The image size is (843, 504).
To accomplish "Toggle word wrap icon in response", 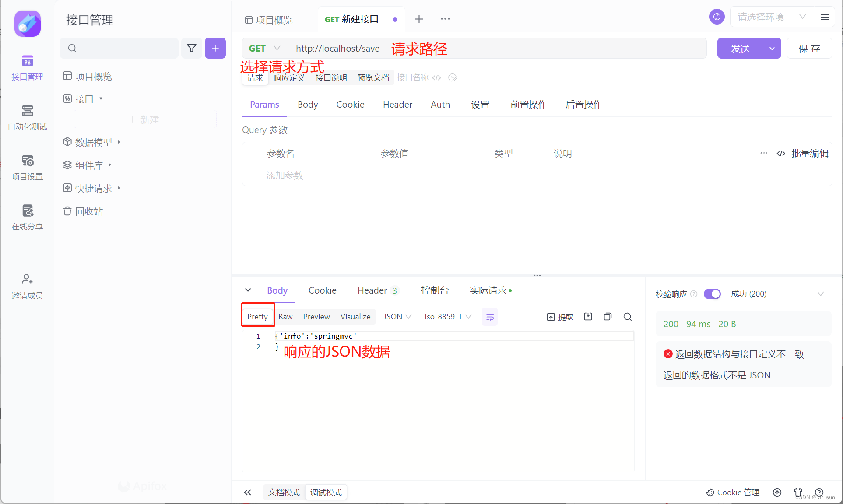I will [490, 317].
